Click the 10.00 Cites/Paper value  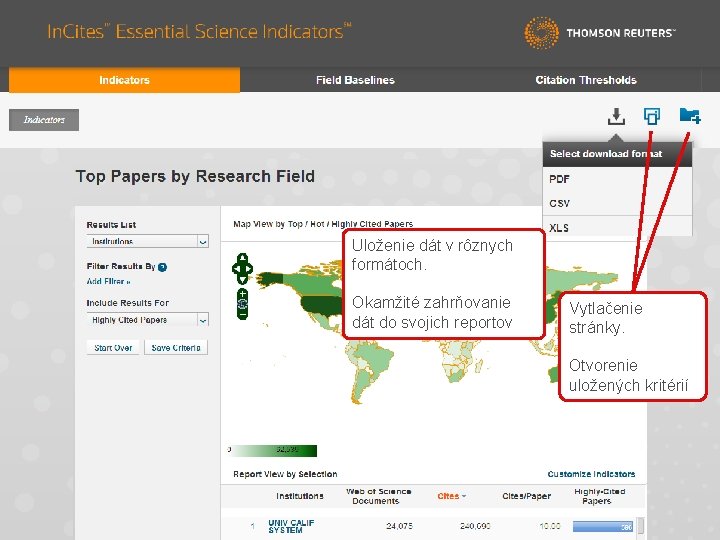tap(550, 526)
